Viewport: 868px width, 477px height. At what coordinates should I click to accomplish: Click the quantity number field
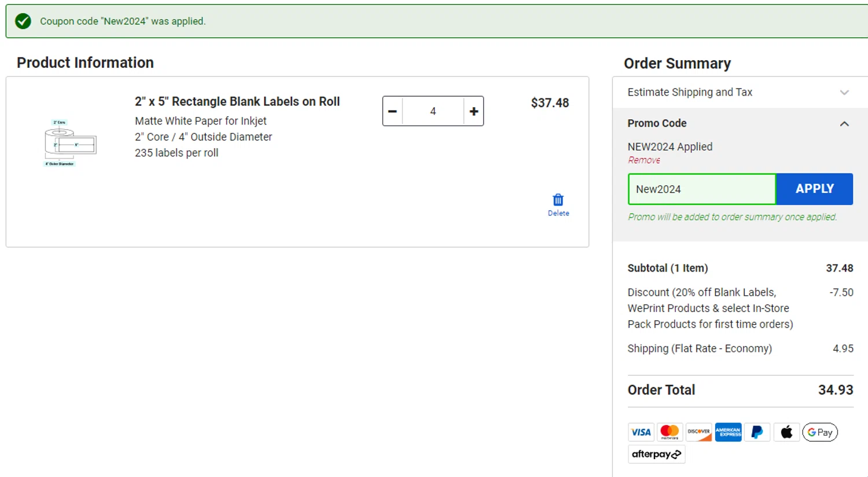[x=433, y=111]
